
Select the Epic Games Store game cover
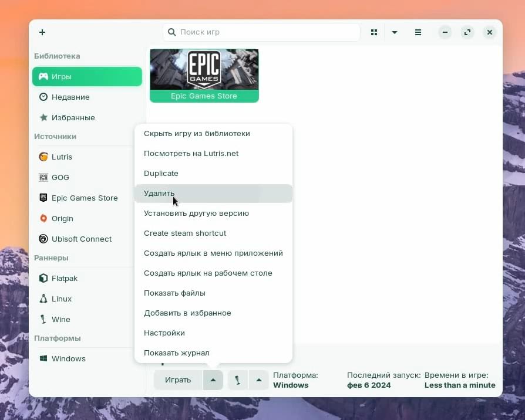click(x=204, y=70)
